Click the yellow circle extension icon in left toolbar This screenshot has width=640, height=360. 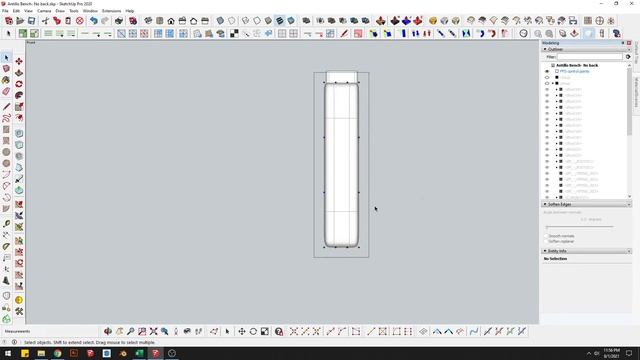[x=19, y=300]
